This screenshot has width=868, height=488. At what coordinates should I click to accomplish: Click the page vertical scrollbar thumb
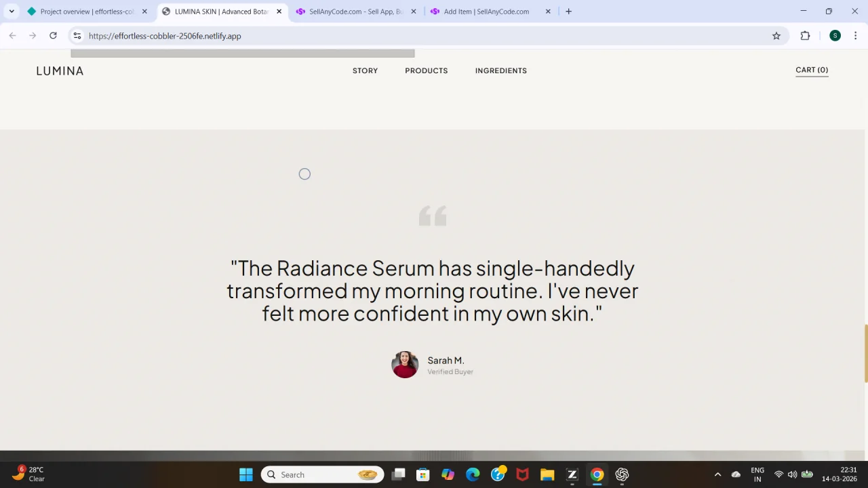click(x=865, y=354)
